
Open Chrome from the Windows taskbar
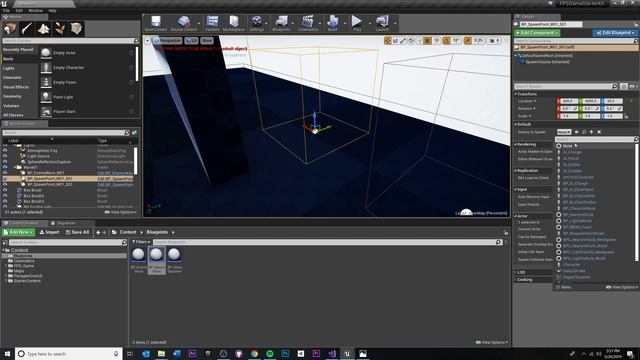pyautogui.click(x=254, y=353)
